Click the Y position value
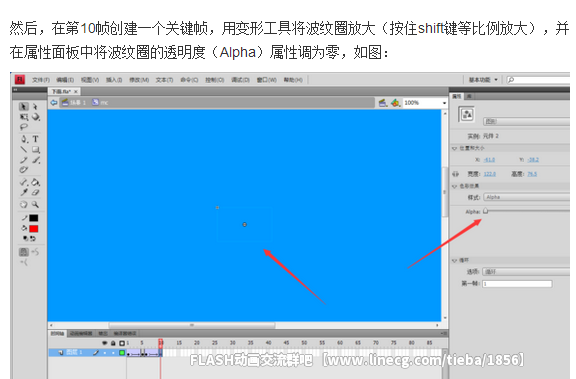The image size is (576, 379). tap(533, 160)
